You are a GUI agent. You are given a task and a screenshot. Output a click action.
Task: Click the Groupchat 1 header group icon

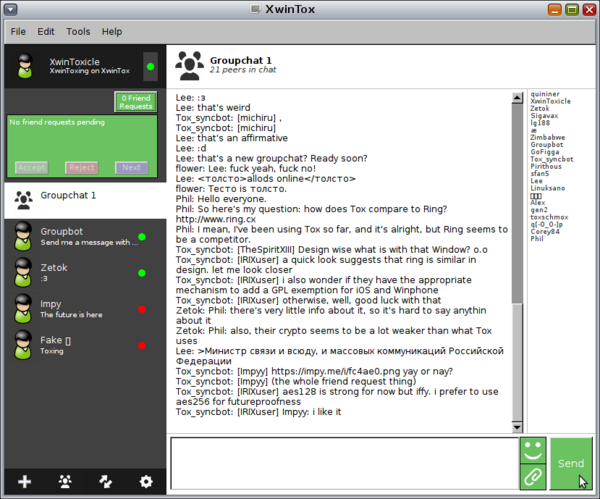[x=189, y=66]
